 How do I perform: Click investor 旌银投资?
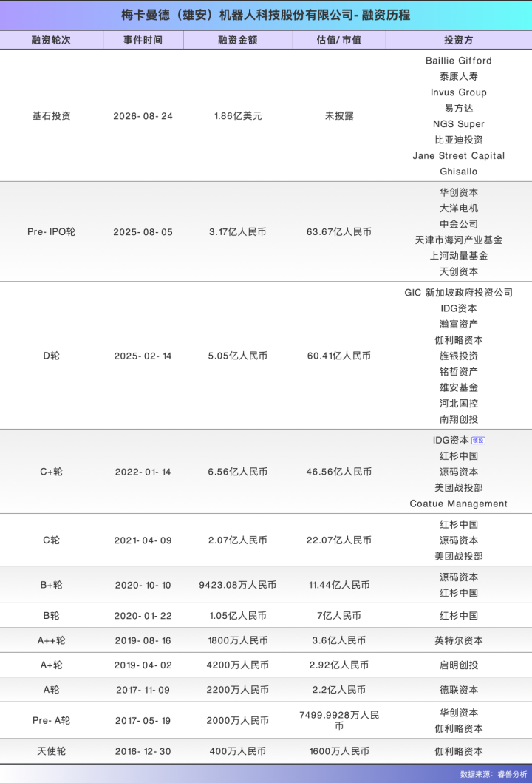click(459, 356)
